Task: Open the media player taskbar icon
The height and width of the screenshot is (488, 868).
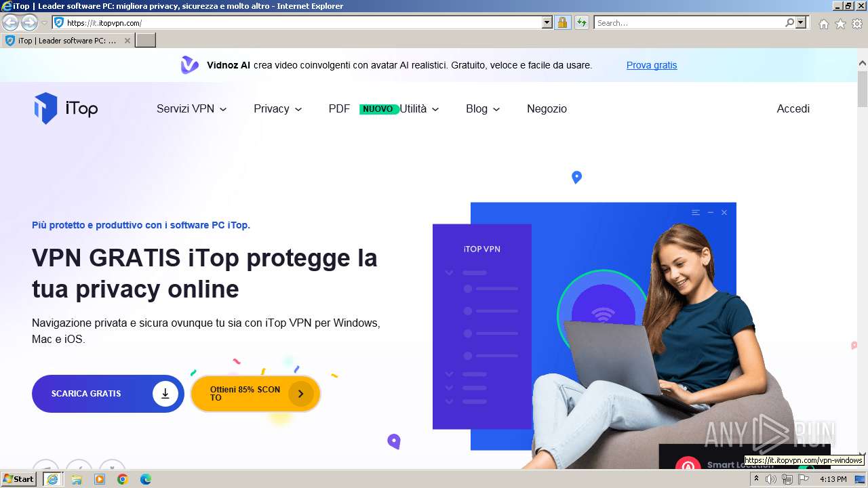Action: [100, 479]
